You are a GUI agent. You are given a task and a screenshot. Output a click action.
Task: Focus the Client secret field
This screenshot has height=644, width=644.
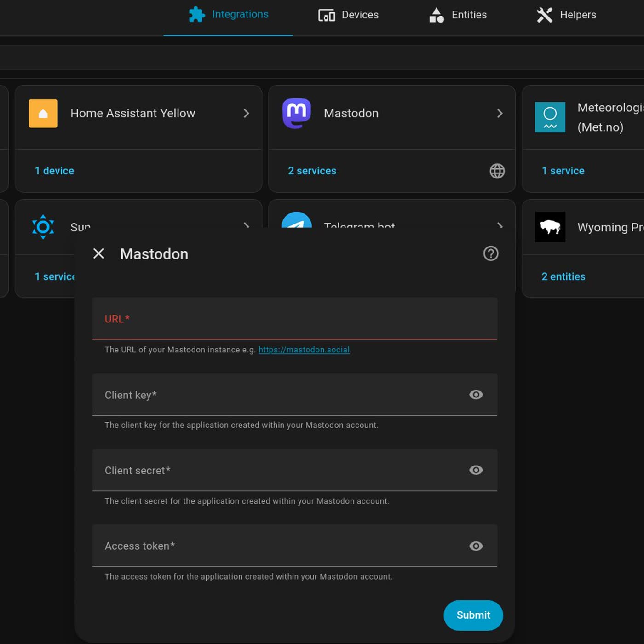[295, 470]
